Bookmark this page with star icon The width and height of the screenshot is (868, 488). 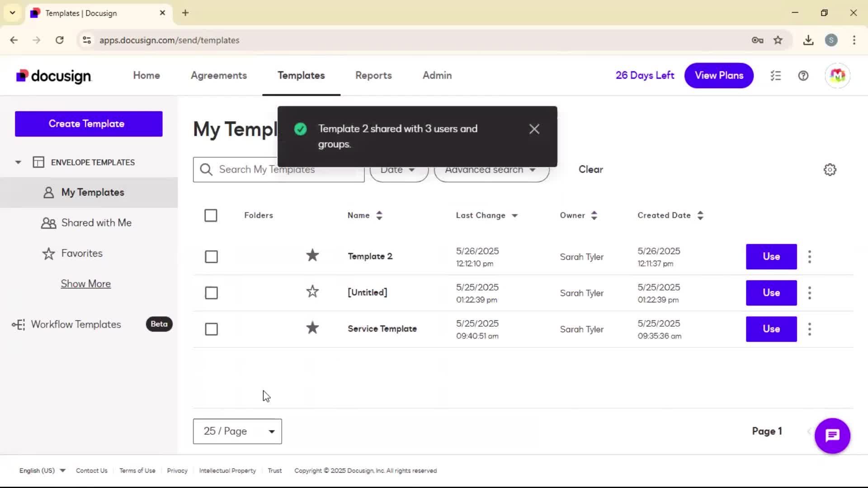(x=778, y=40)
